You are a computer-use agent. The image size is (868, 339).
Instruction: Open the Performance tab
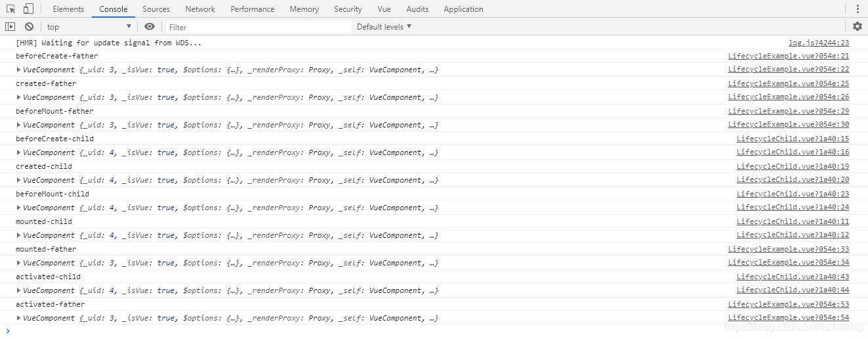253,9
